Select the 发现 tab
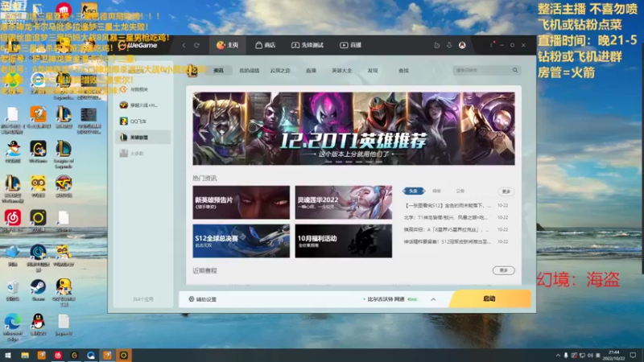The image size is (644, 362). pos(373,71)
